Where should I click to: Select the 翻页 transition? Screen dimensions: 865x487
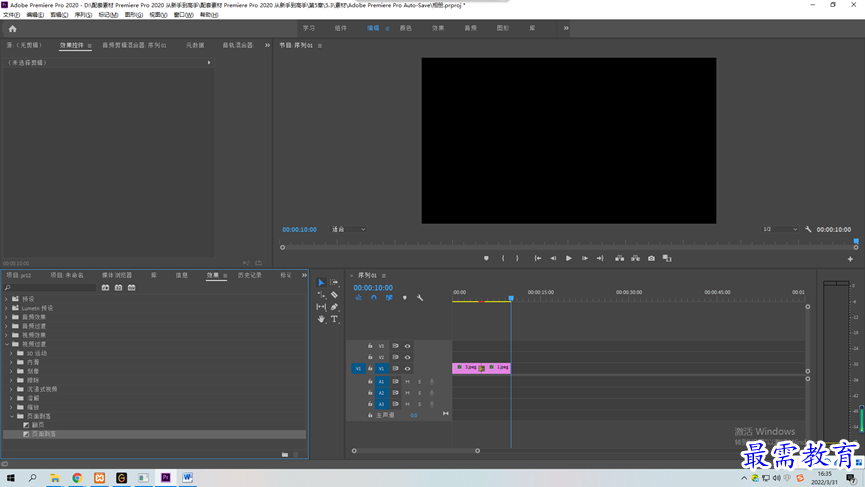(x=38, y=425)
